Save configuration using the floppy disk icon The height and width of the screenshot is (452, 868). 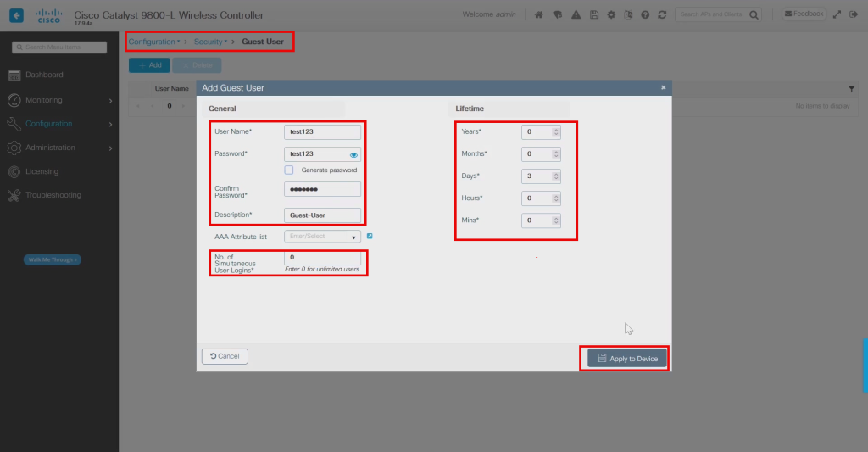[594, 15]
